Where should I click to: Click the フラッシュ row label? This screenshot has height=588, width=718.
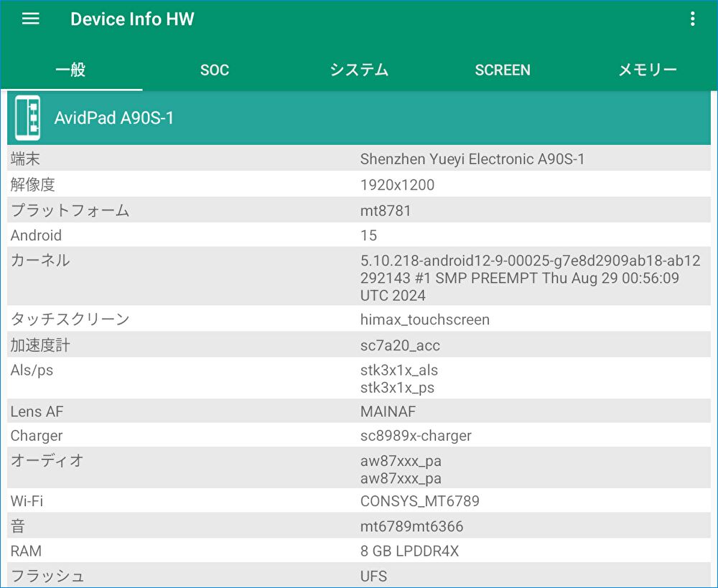[47, 576]
